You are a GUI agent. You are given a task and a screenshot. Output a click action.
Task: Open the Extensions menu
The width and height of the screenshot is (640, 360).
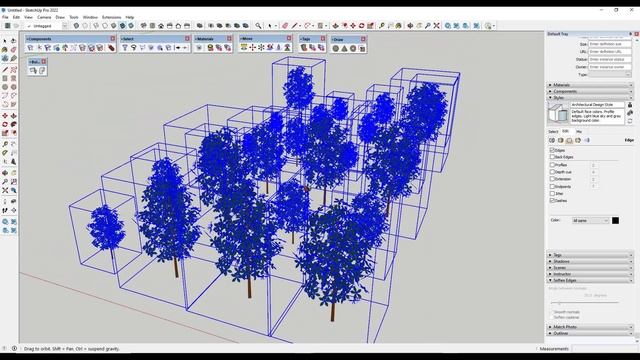point(111,18)
